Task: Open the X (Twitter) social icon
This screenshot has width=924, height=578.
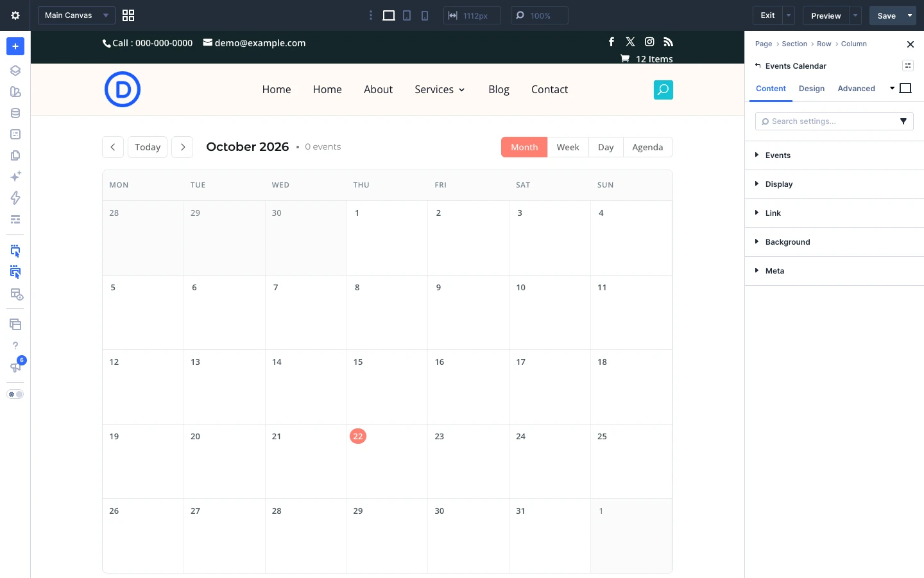Action: tap(631, 42)
